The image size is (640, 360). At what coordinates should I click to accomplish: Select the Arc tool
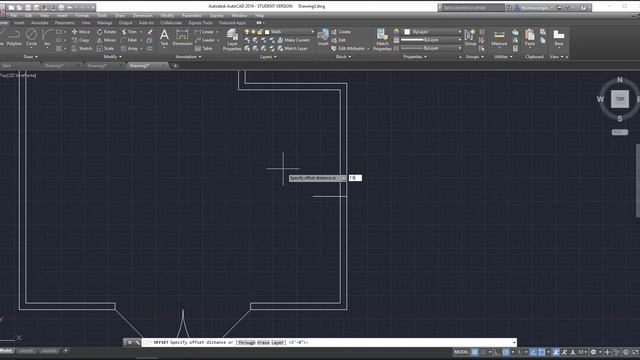click(x=47, y=38)
